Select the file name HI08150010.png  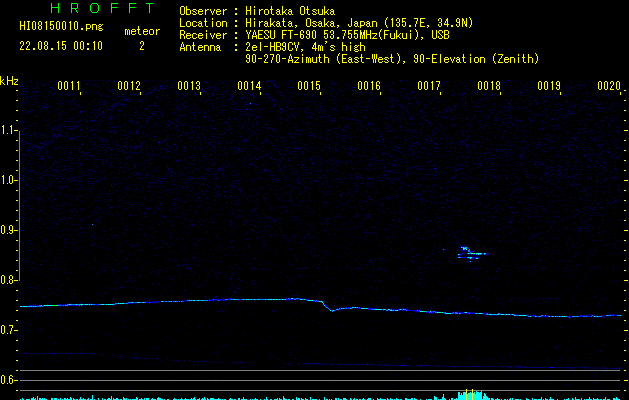(61, 27)
